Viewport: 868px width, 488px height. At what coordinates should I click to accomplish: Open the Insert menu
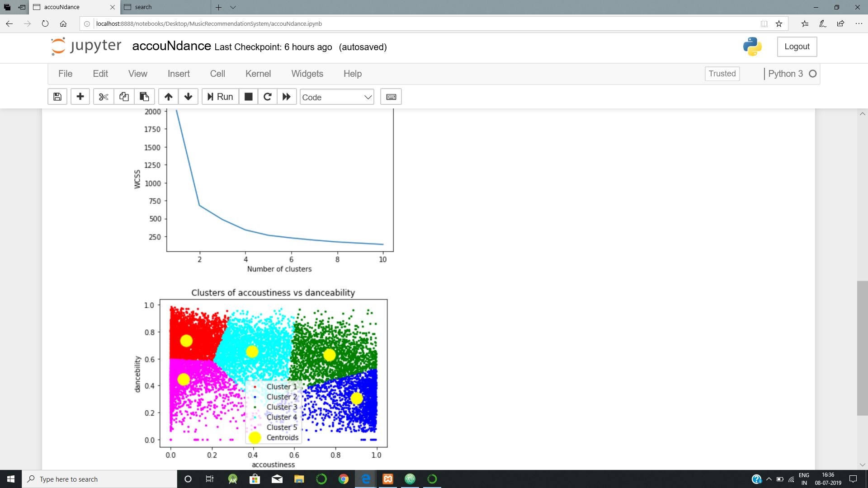(179, 74)
